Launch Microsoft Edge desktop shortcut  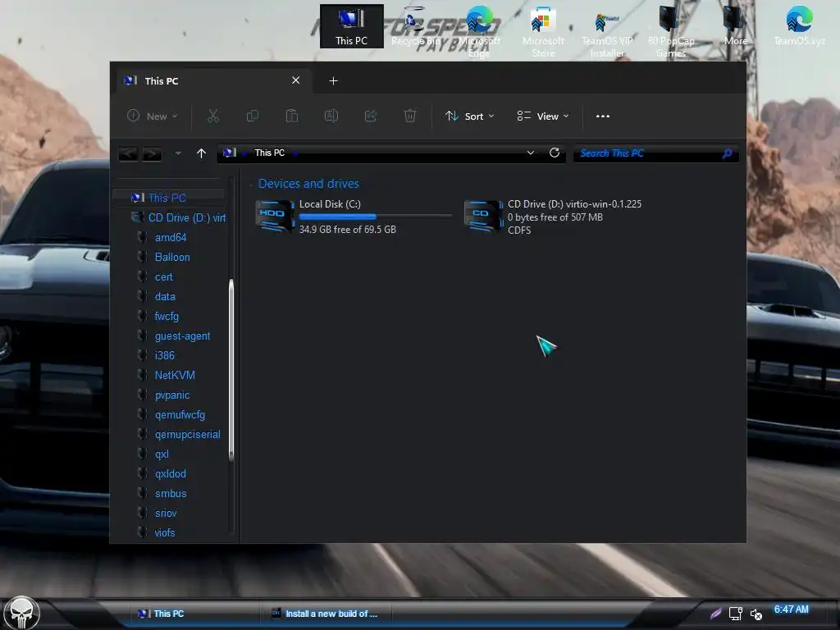click(479, 31)
